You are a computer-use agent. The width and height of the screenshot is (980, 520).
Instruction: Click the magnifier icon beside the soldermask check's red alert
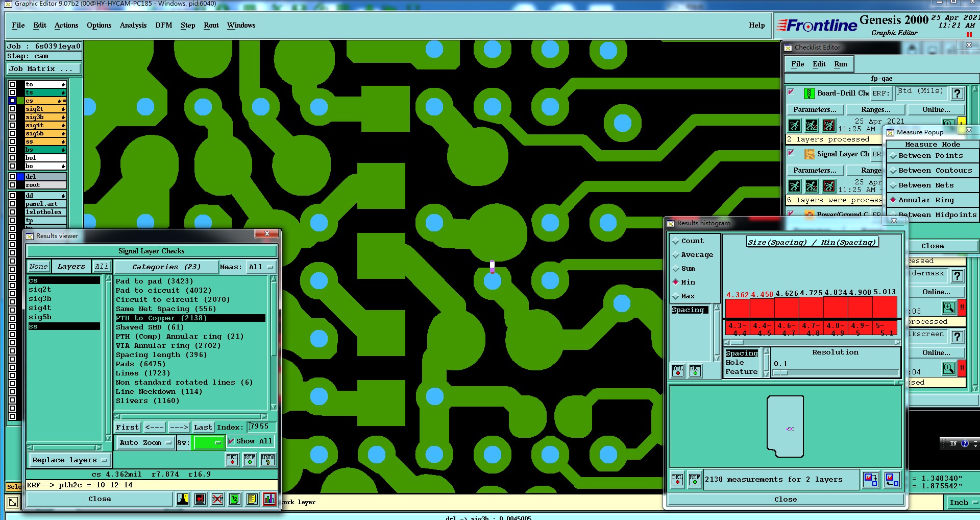pyautogui.click(x=948, y=308)
